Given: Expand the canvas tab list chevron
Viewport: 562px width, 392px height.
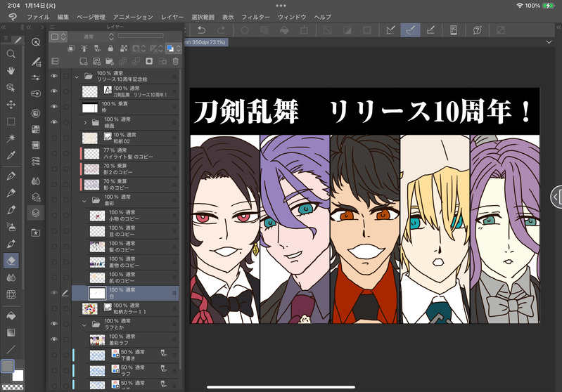Looking at the screenshot, I should 549,42.
